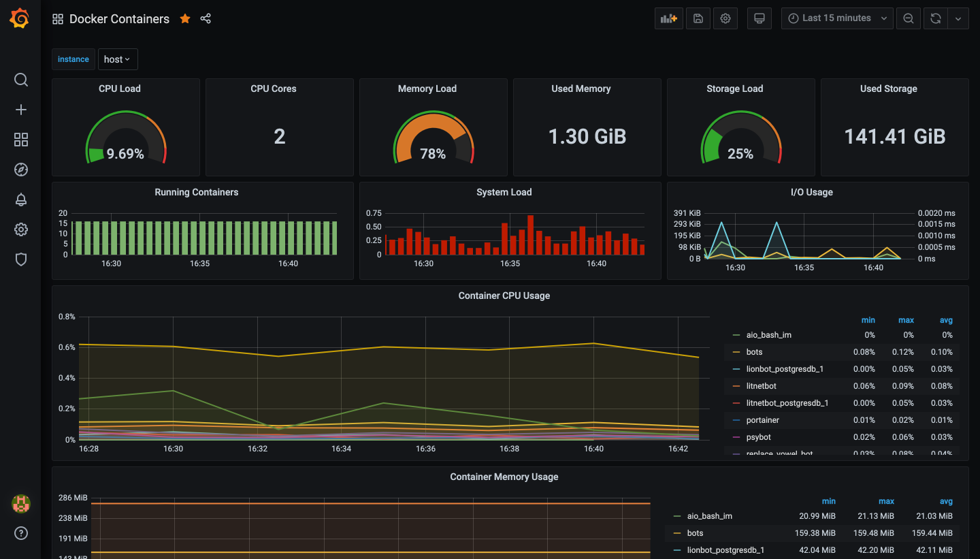Screen dimensions: 980x559
Task: Sort CPU legend by max column
Action: pos(905,320)
